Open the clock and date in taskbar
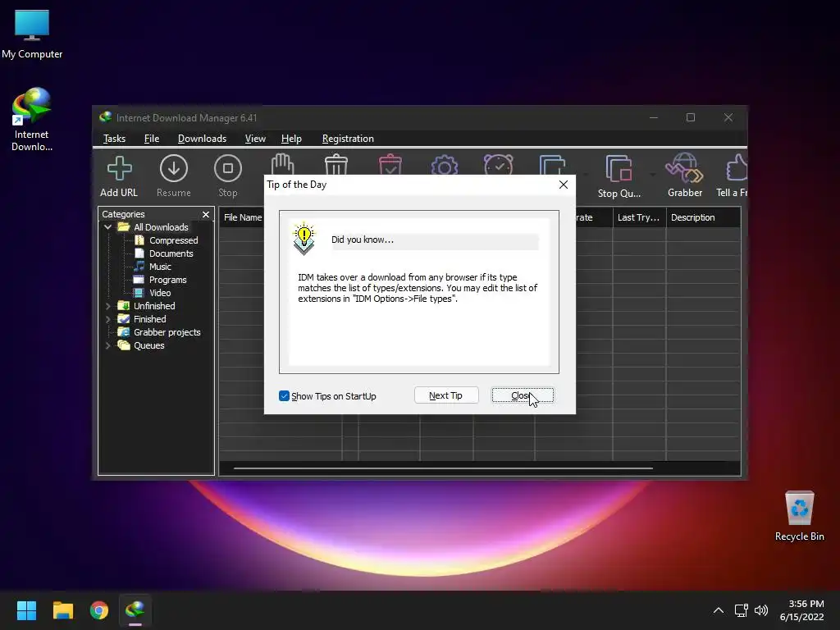This screenshot has width=840, height=630. (x=801, y=610)
